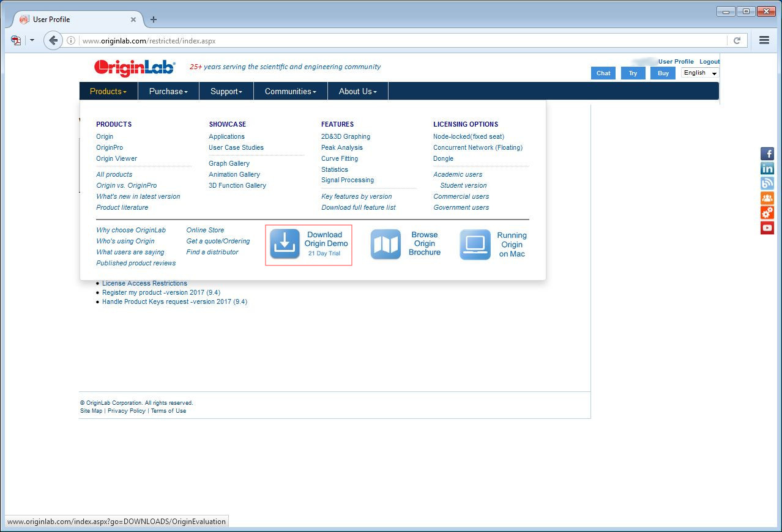Open the Communities menu
The height and width of the screenshot is (532, 782).
coord(290,91)
